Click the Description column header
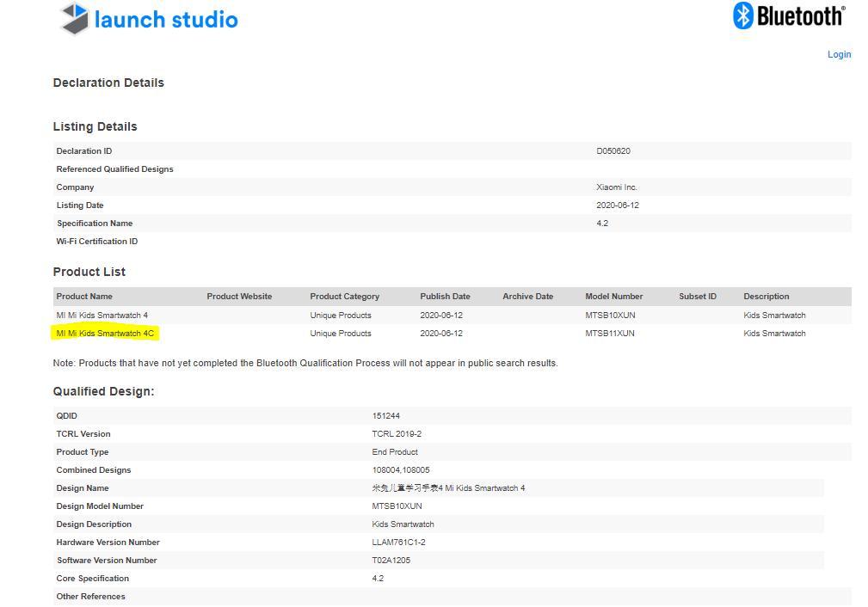The image size is (868, 607). coord(766,297)
